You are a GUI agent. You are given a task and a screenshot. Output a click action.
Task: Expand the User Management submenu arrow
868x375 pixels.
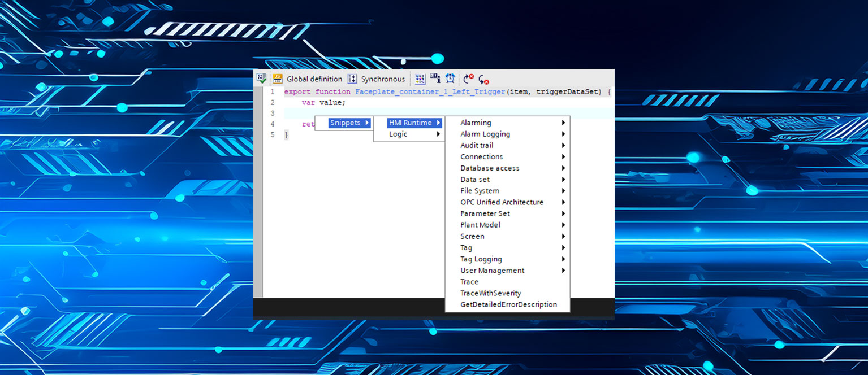[563, 271]
